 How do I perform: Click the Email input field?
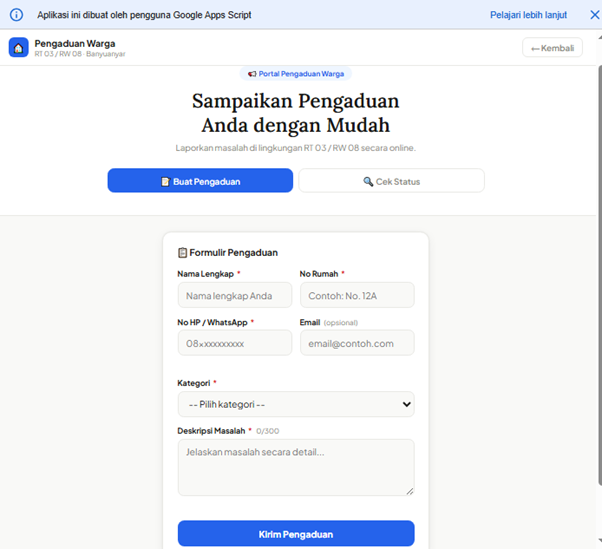357,343
